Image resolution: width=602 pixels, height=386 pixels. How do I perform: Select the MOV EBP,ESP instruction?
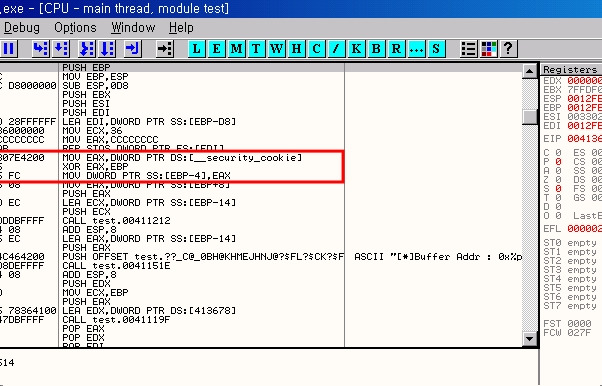point(95,76)
